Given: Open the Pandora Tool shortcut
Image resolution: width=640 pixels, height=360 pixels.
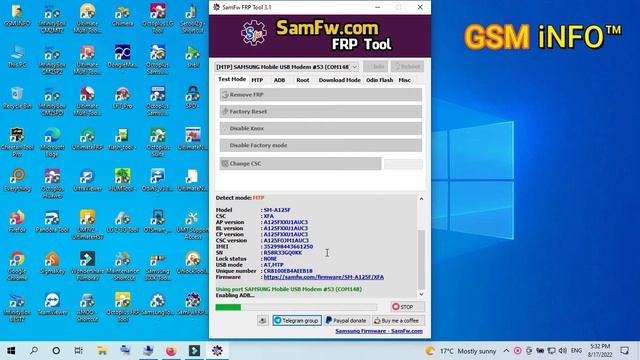Looking at the screenshot, I should point(52,222).
